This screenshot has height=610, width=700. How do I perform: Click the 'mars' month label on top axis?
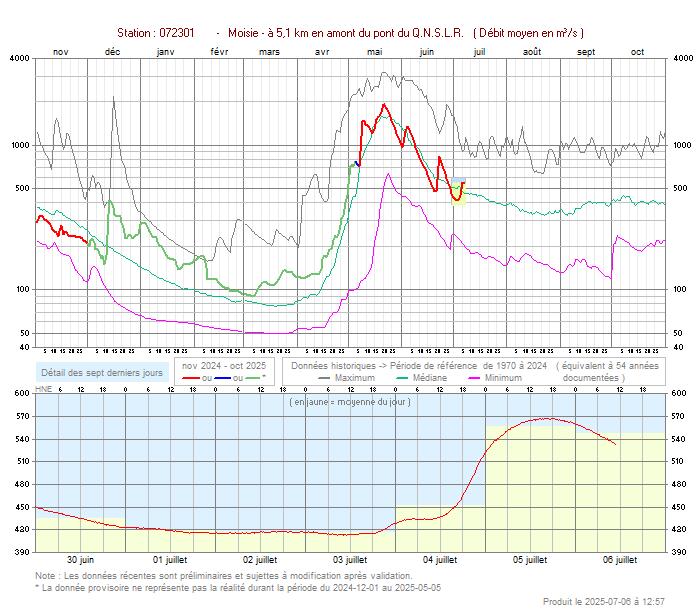click(x=269, y=52)
